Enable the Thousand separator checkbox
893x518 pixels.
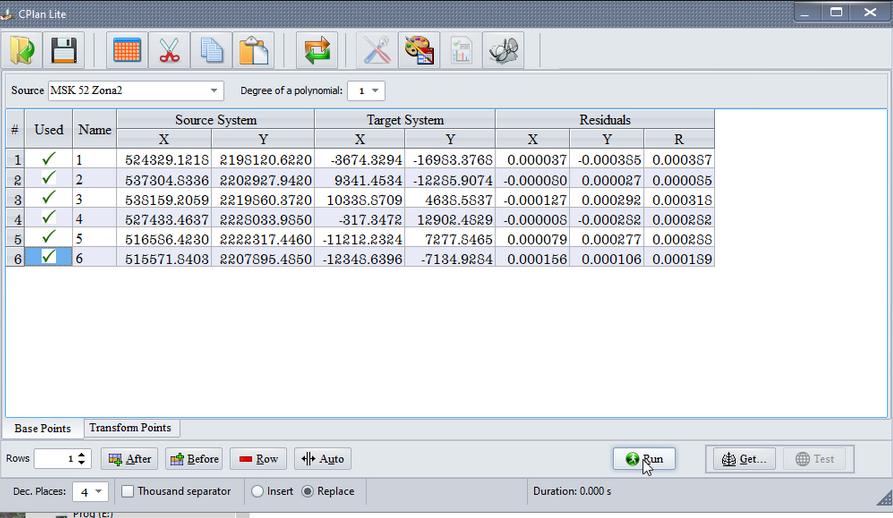[128, 491]
